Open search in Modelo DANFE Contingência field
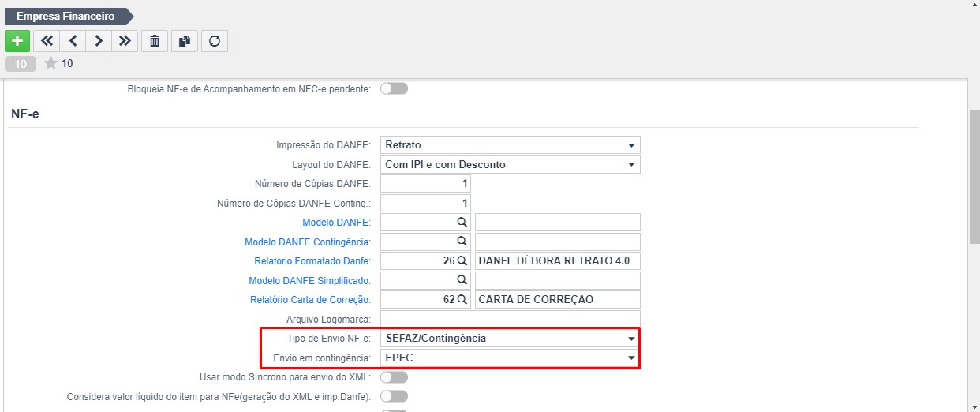 coord(462,242)
